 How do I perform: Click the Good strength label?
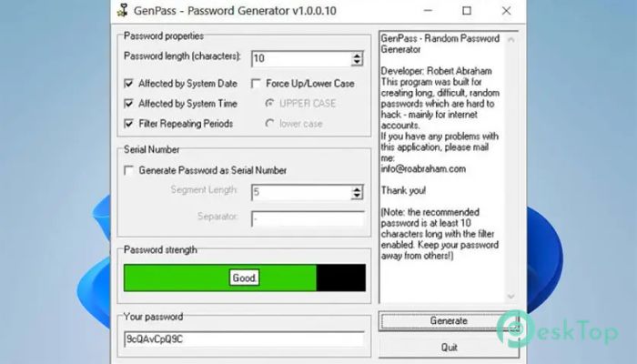coord(244,278)
